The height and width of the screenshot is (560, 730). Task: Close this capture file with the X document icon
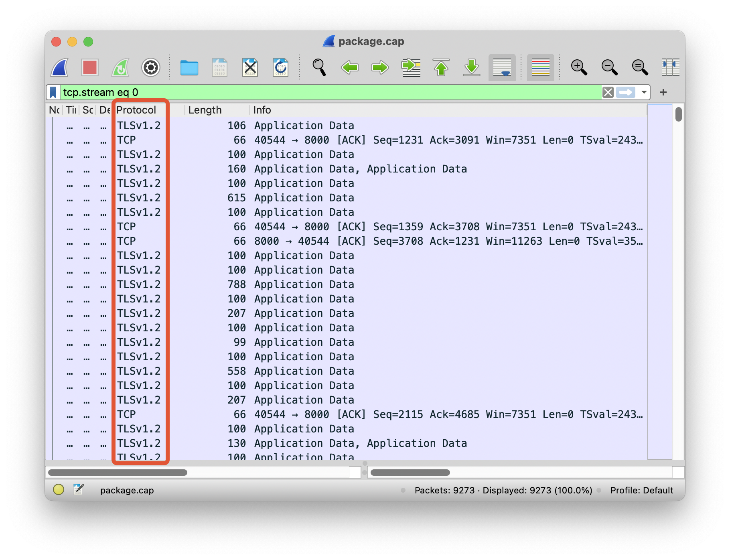coord(250,67)
